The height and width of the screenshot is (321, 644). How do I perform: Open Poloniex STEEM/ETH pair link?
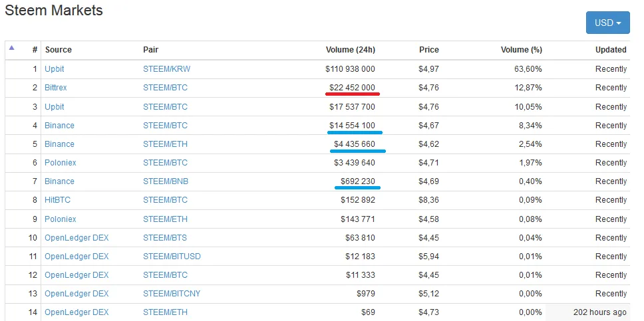tap(165, 219)
